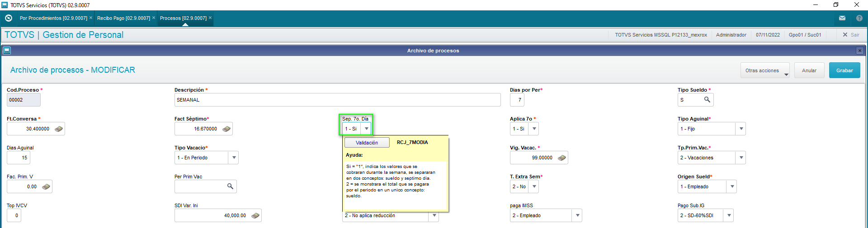Expand the Pago Sub.IG dropdown
Image resolution: width=868 pixels, height=228 pixels.
coord(729,215)
